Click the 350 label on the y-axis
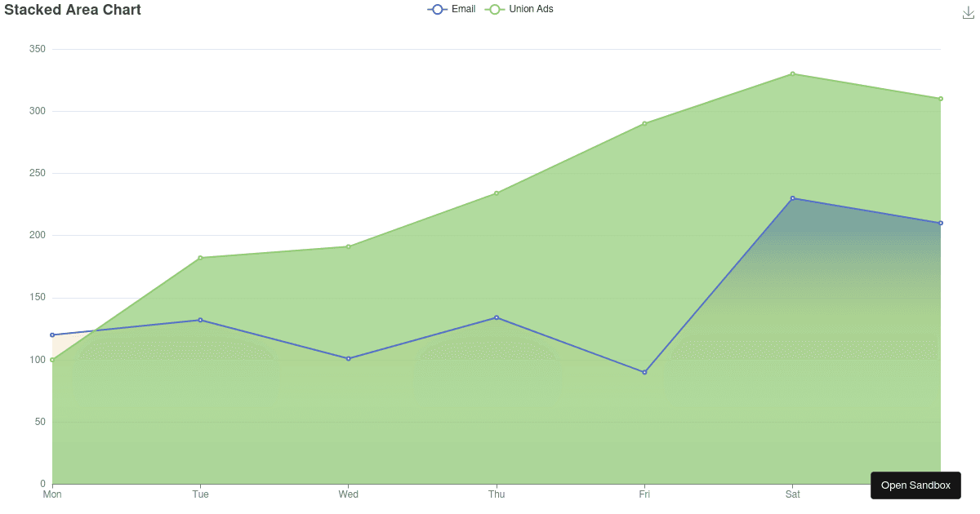This screenshot has height=514, width=980. pyautogui.click(x=36, y=49)
